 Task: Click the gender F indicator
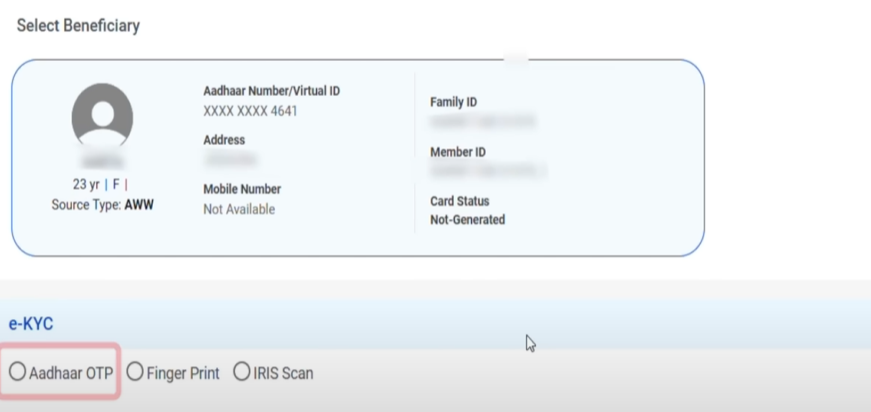coord(116,184)
